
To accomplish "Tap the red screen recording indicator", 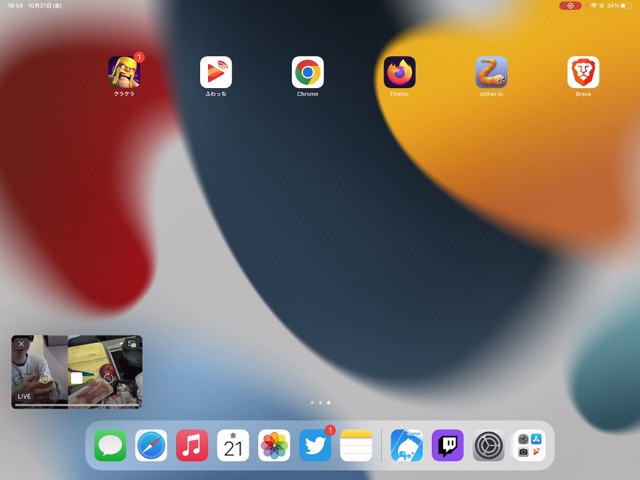I will point(570,6).
